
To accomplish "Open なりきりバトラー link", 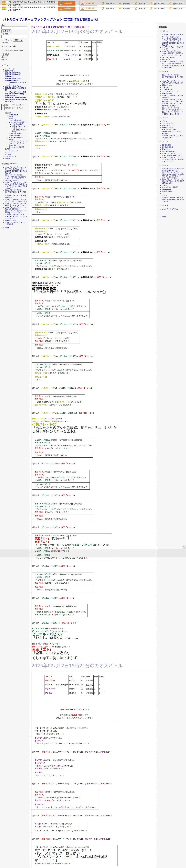I will coord(15,134).
